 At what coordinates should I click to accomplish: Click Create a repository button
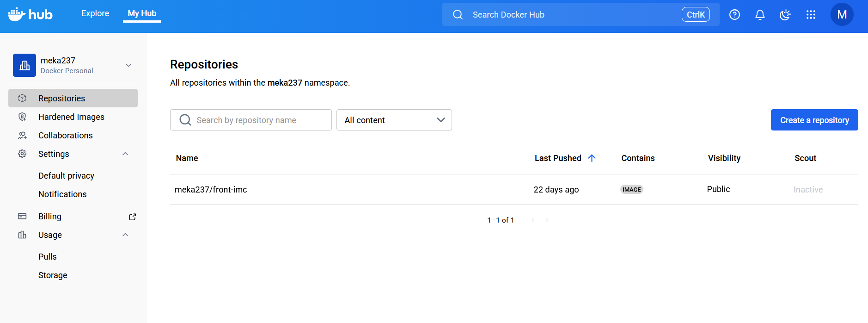pos(814,120)
